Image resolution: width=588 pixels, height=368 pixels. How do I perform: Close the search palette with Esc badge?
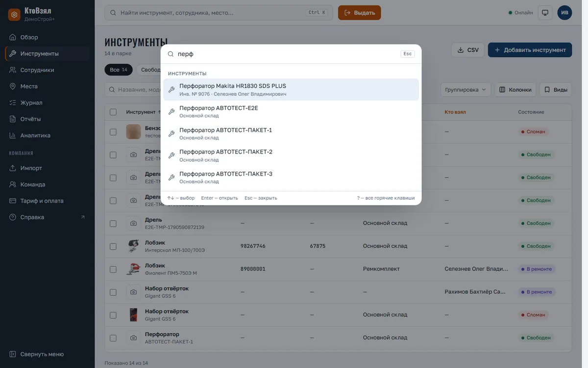[x=408, y=54]
